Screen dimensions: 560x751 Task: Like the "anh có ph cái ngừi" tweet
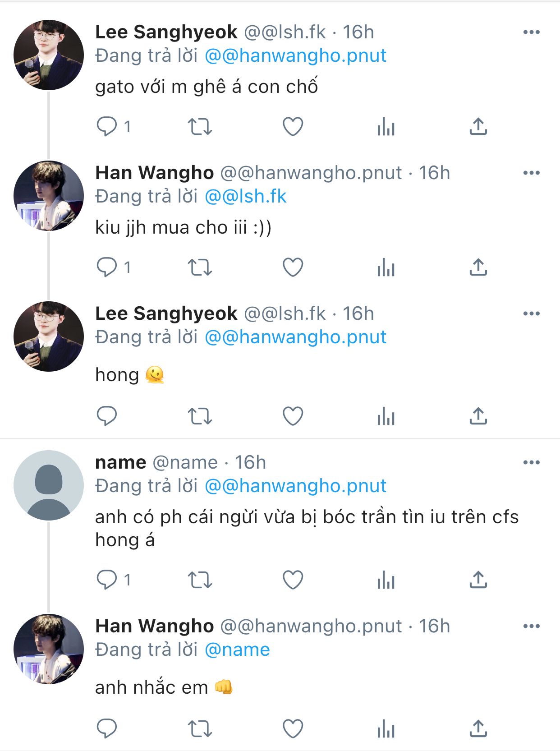click(293, 580)
